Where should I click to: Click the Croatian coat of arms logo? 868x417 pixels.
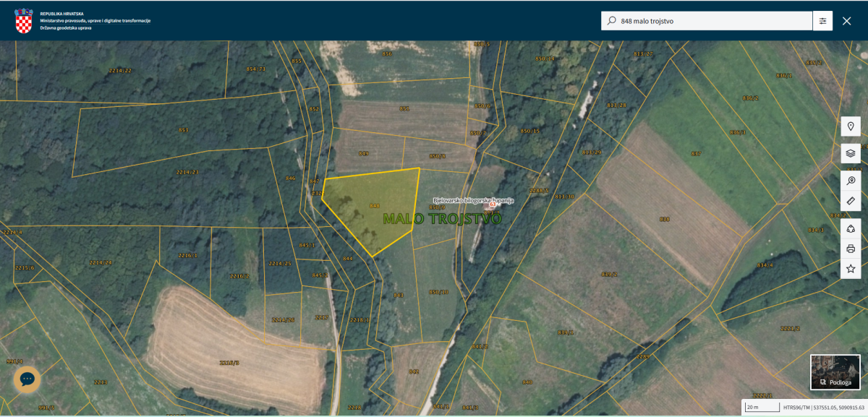click(x=24, y=21)
